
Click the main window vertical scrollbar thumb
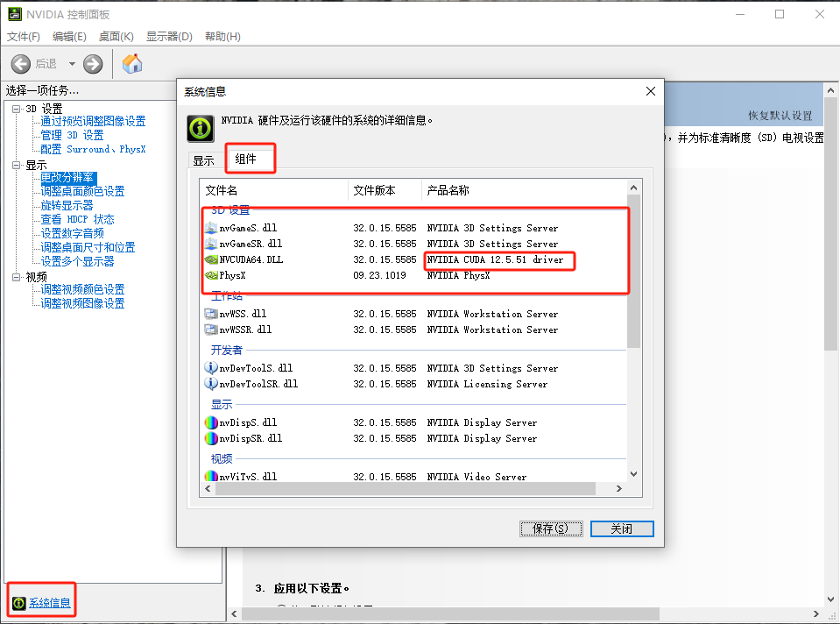click(x=830, y=224)
